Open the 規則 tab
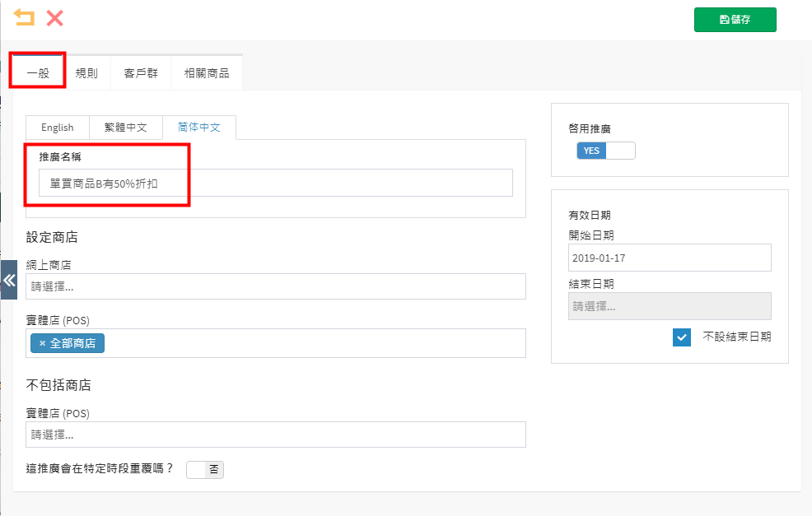This screenshot has height=516, width=812. click(x=86, y=73)
